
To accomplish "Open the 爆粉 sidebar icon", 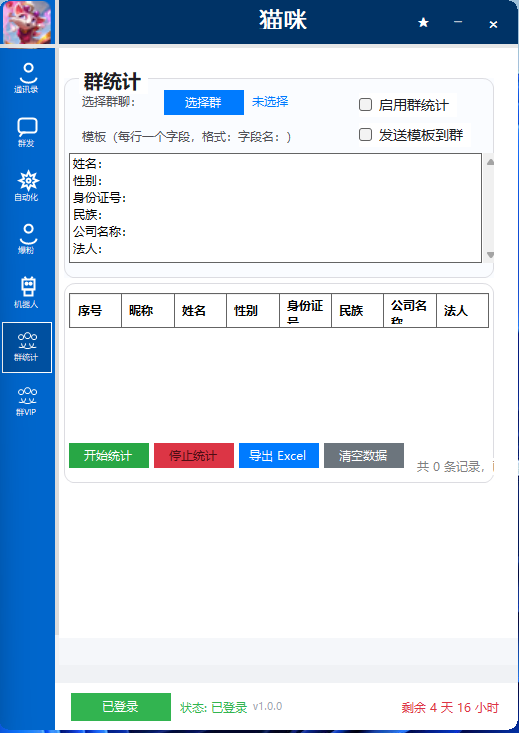I will click(27, 239).
